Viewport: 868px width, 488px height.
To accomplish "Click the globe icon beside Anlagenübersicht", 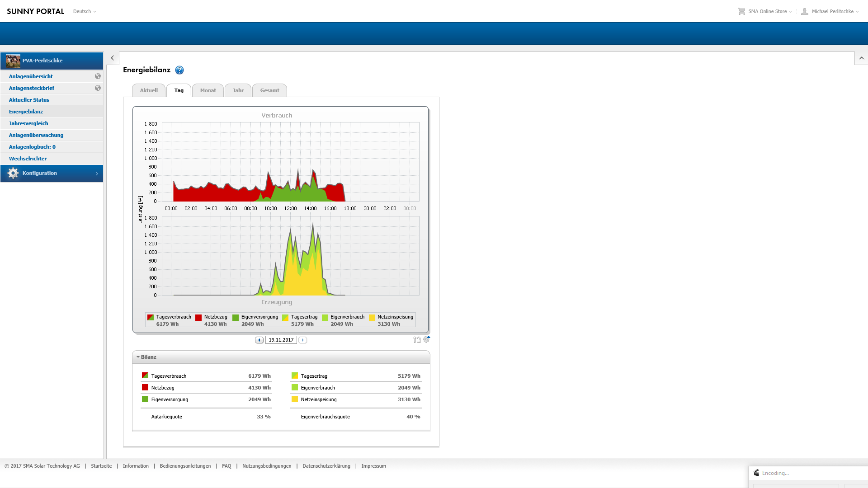I will coord(98,76).
